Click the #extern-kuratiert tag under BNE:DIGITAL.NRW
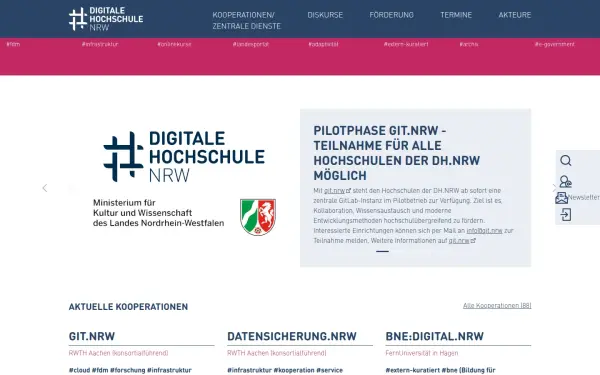 pyautogui.click(x=413, y=370)
